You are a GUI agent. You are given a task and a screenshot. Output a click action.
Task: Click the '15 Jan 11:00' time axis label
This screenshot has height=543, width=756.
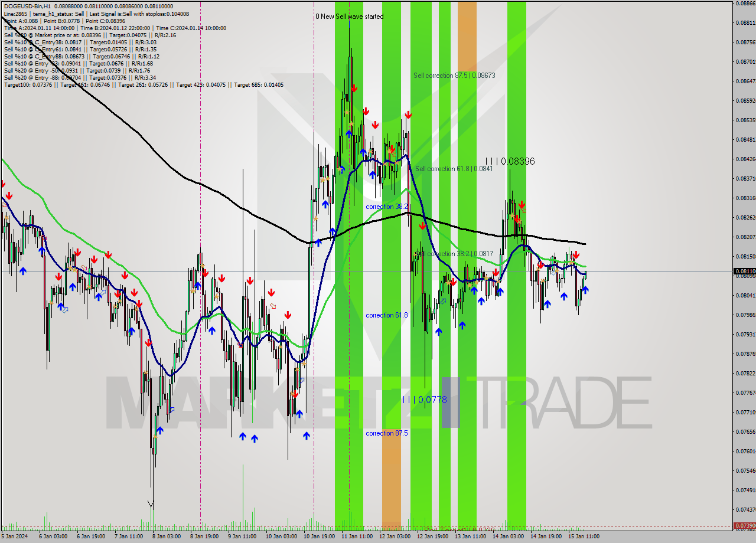(584, 537)
